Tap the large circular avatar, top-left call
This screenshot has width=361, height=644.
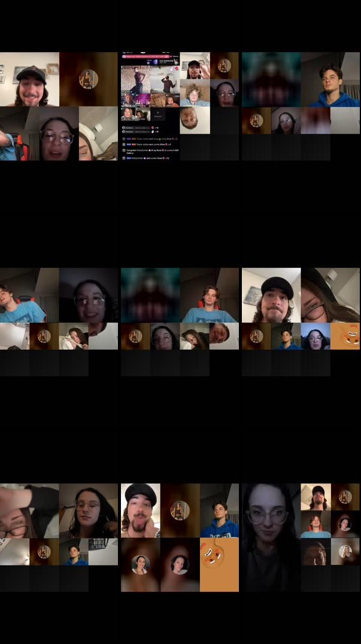click(x=89, y=79)
